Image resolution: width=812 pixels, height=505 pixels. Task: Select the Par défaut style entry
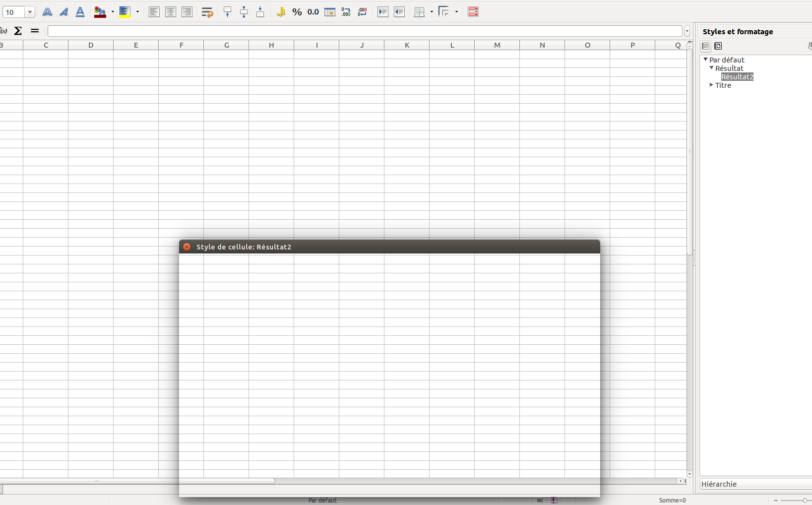[727, 60]
